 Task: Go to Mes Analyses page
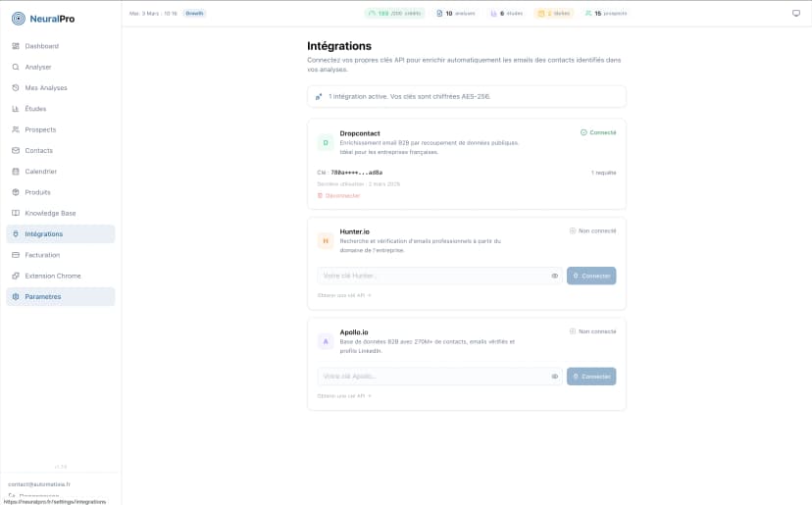[61, 88]
